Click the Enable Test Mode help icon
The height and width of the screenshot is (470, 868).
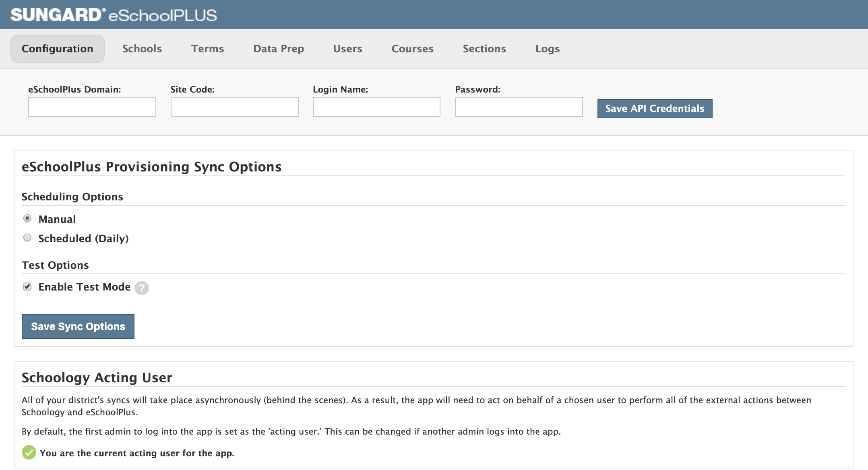click(x=141, y=288)
